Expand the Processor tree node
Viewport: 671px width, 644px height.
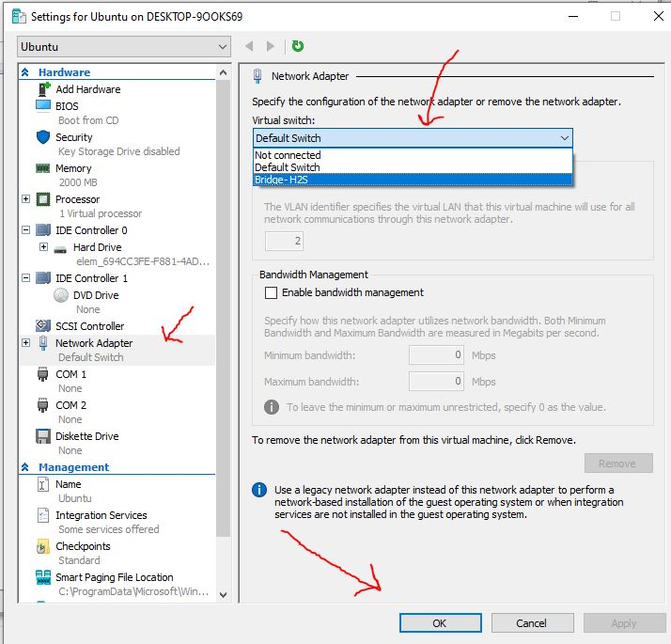[26, 199]
